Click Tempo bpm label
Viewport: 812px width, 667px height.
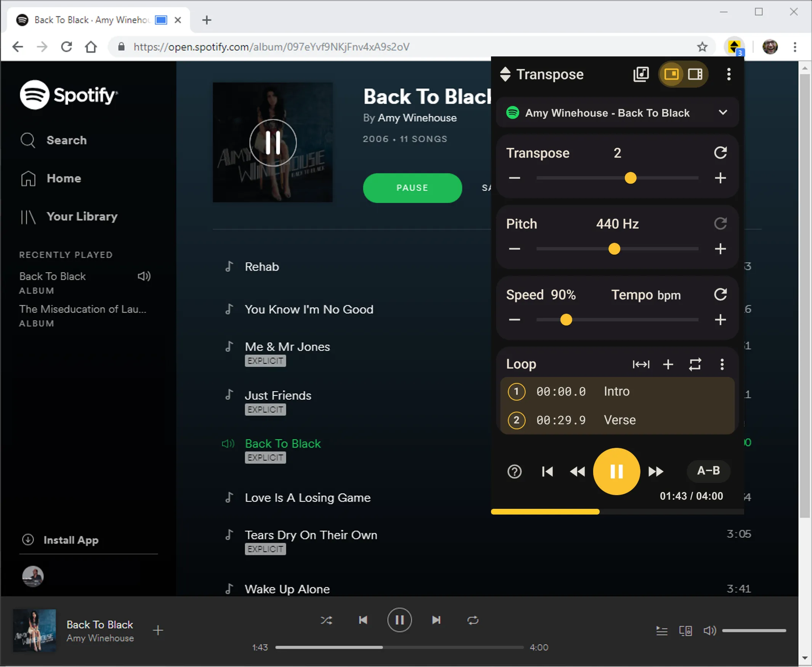pyautogui.click(x=646, y=295)
